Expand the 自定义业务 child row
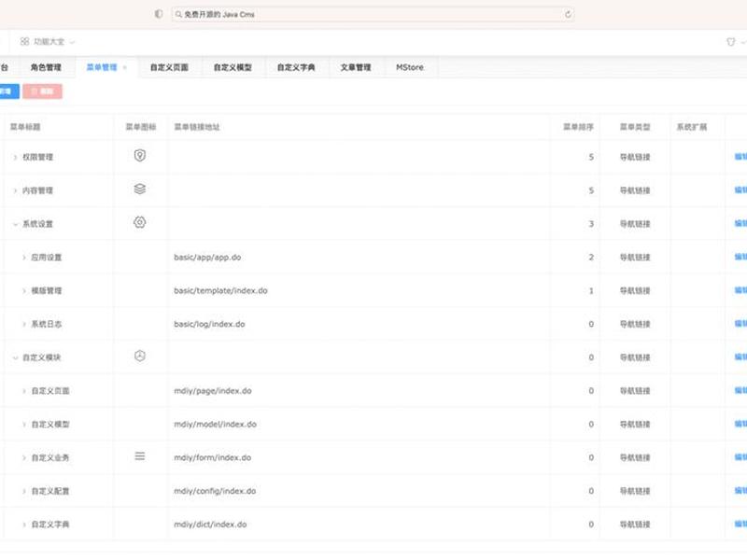This screenshot has width=747, height=560. coord(24,457)
